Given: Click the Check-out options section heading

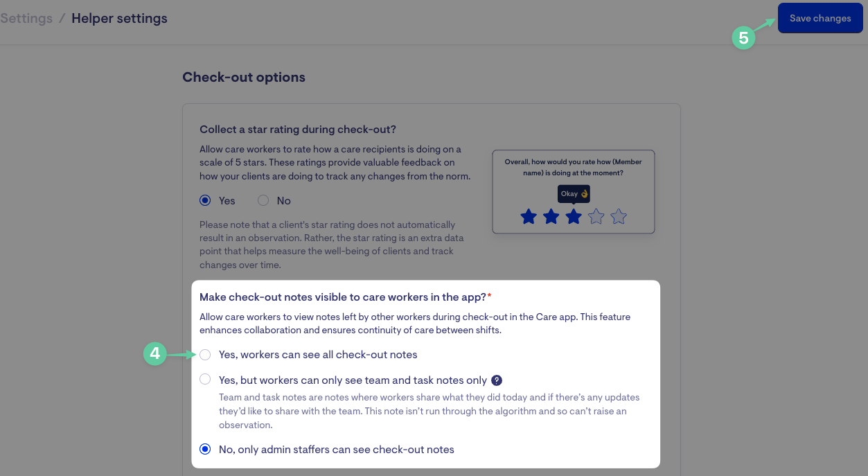Looking at the screenshot, I should coord(244,78).
